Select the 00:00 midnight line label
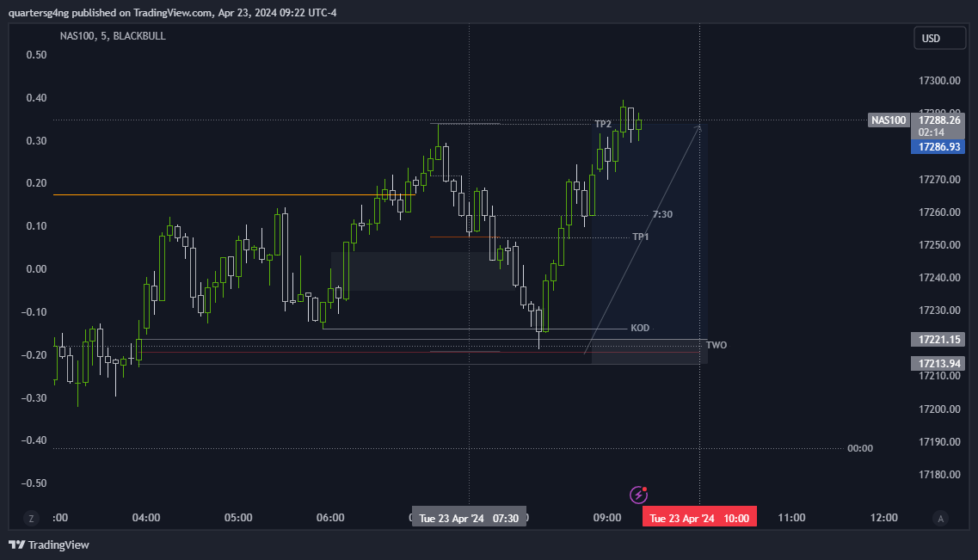 [860, 448]
